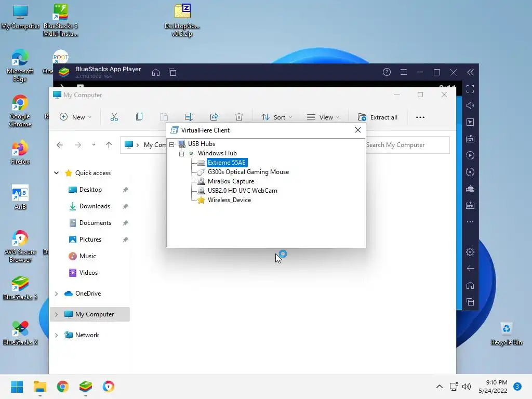Open Google Chrome from taskbar
The height and width of the screenshot is (399, 532).
pos(63,387)
